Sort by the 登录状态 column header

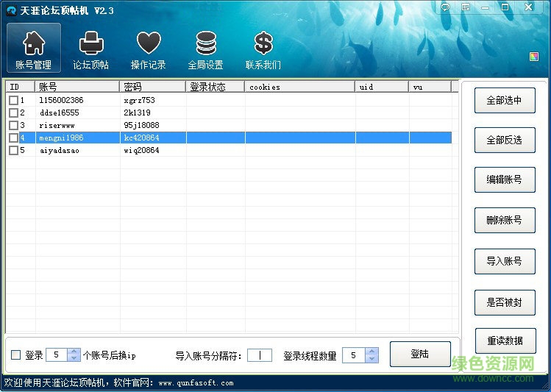pos(215,87)
